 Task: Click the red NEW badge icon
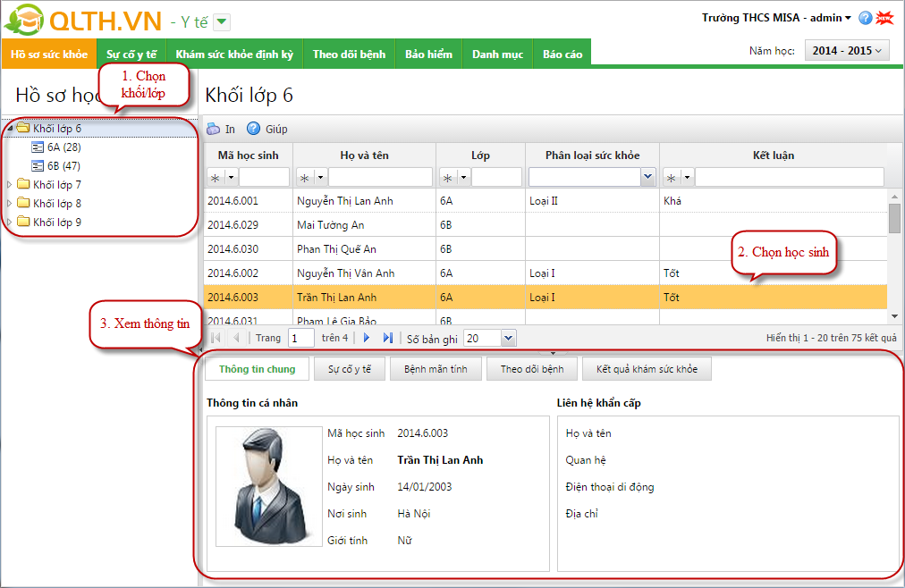click(x=884, y=18)
